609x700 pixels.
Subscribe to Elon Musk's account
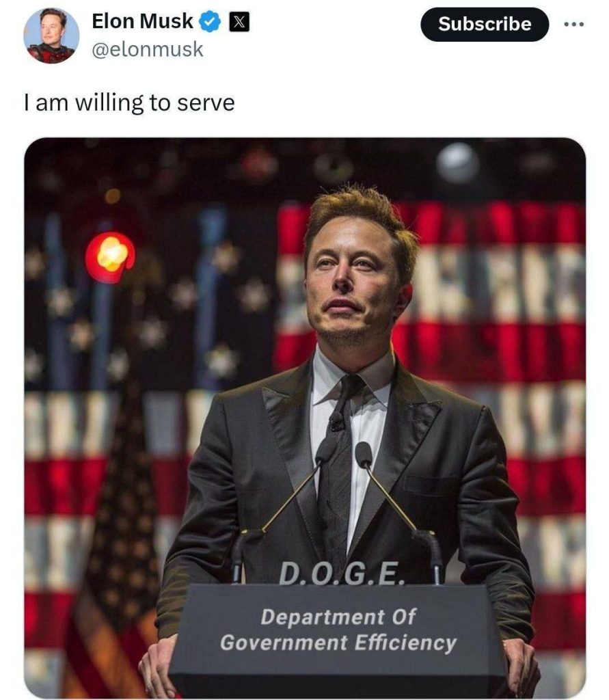click(485, 24)
